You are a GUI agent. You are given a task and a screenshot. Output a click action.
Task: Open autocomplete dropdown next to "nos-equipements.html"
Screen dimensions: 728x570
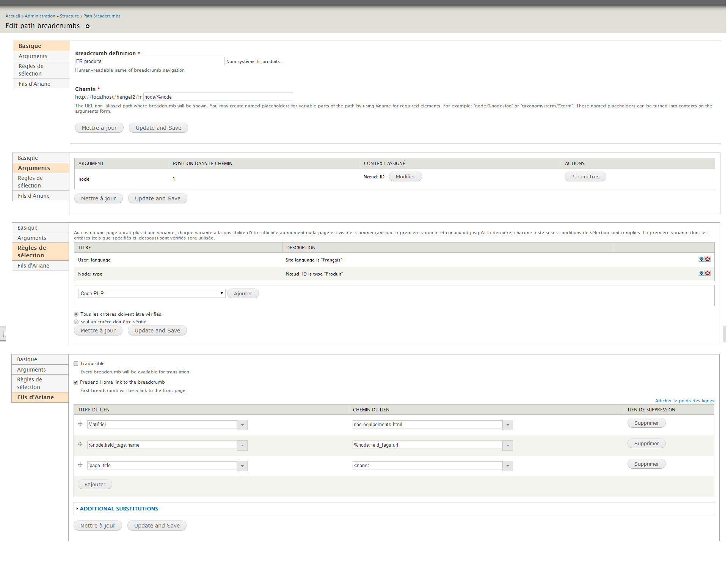(507, 425)
